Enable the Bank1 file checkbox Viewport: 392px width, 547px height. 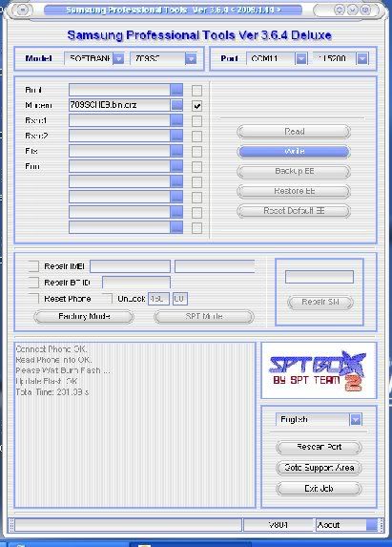(196, 121)
